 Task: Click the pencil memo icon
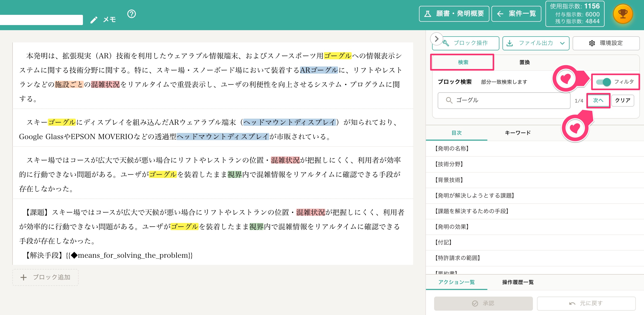tap(94, 20)
